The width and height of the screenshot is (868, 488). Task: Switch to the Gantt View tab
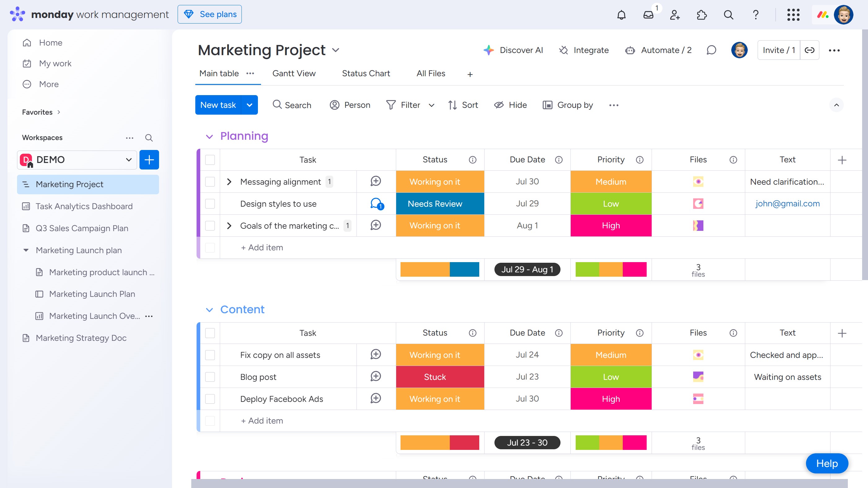294,73
